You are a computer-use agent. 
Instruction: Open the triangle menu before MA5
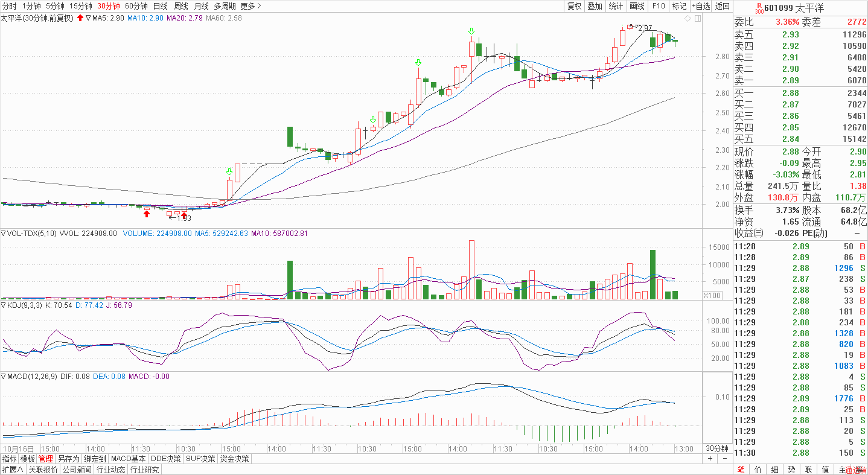point(88,18)
